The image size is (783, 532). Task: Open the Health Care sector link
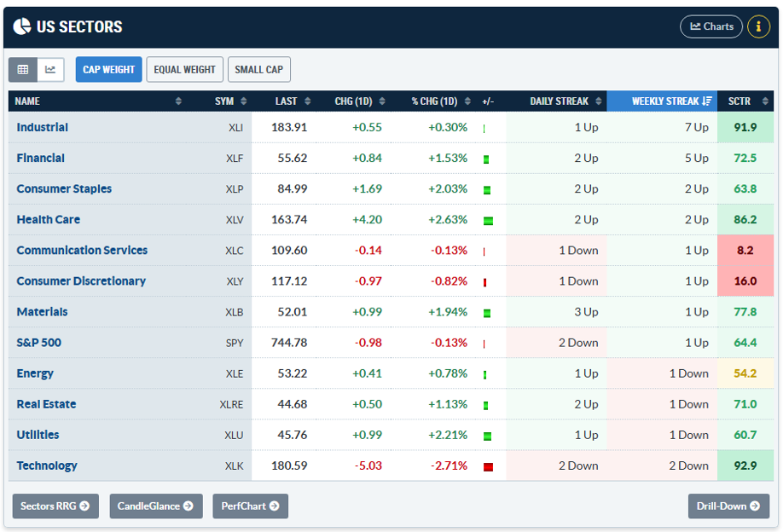point(48,220)
